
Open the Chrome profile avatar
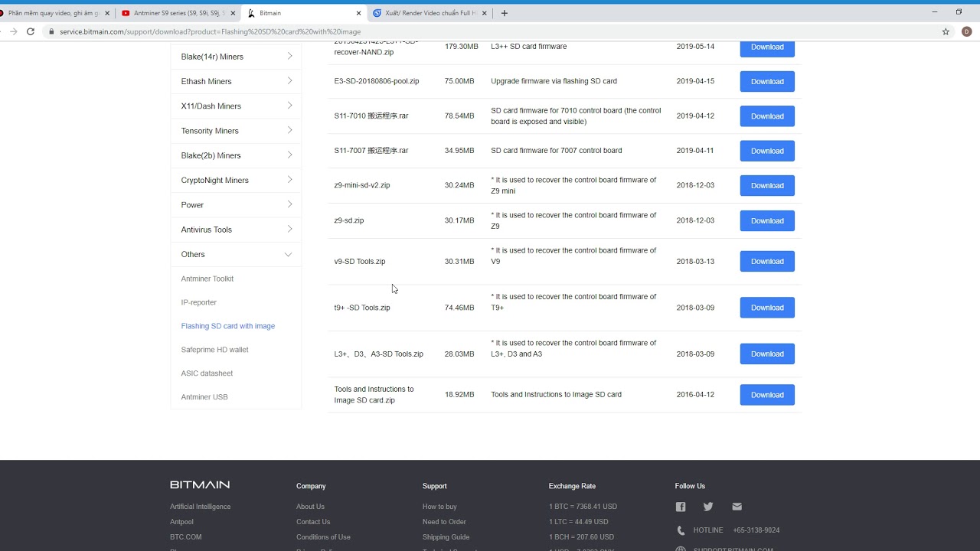coord(966,31)
